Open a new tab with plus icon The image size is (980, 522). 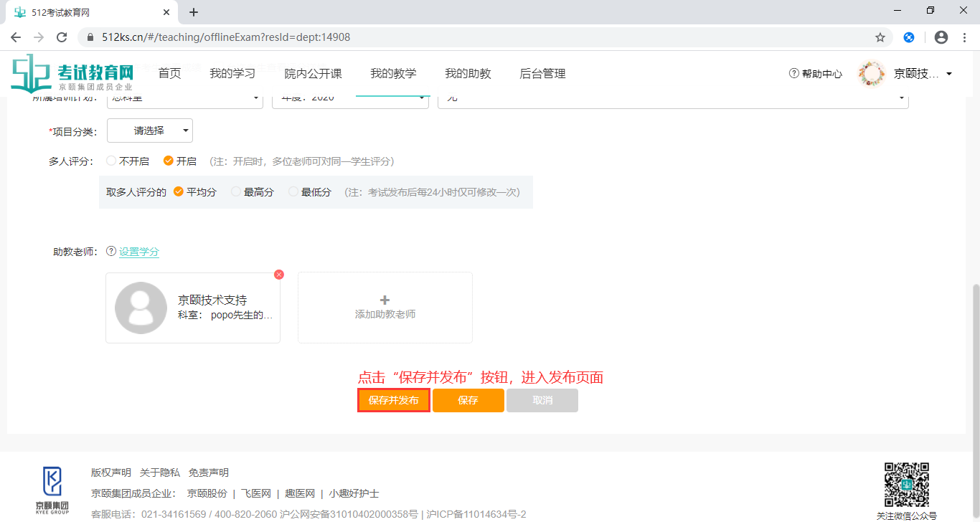tap(194, 12)
